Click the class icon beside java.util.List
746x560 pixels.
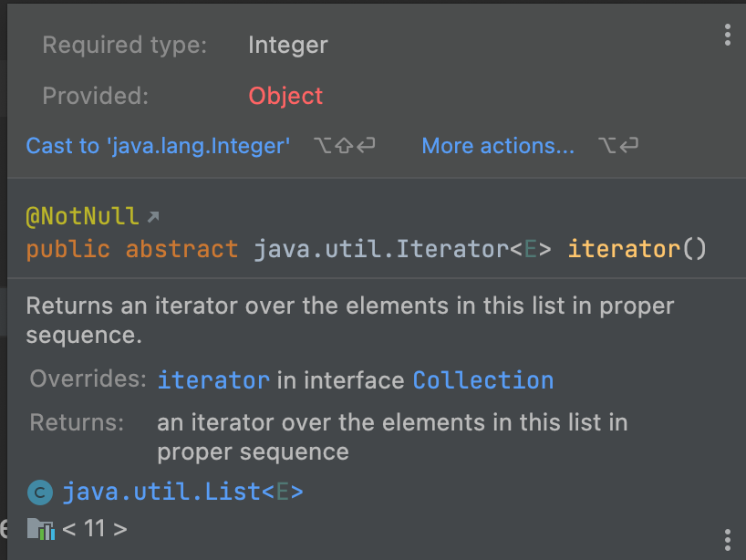[39, 493]
